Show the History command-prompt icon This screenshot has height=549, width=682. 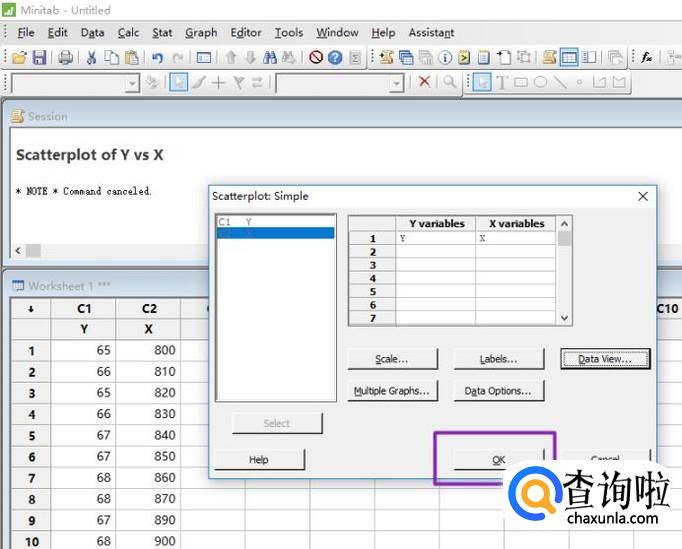[464, 57]
